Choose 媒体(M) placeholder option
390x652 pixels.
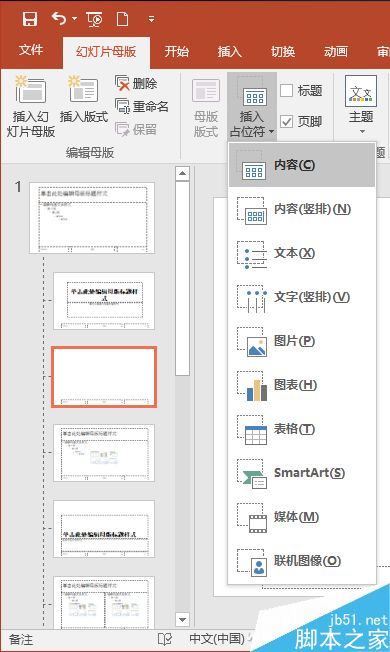(302, 518)
